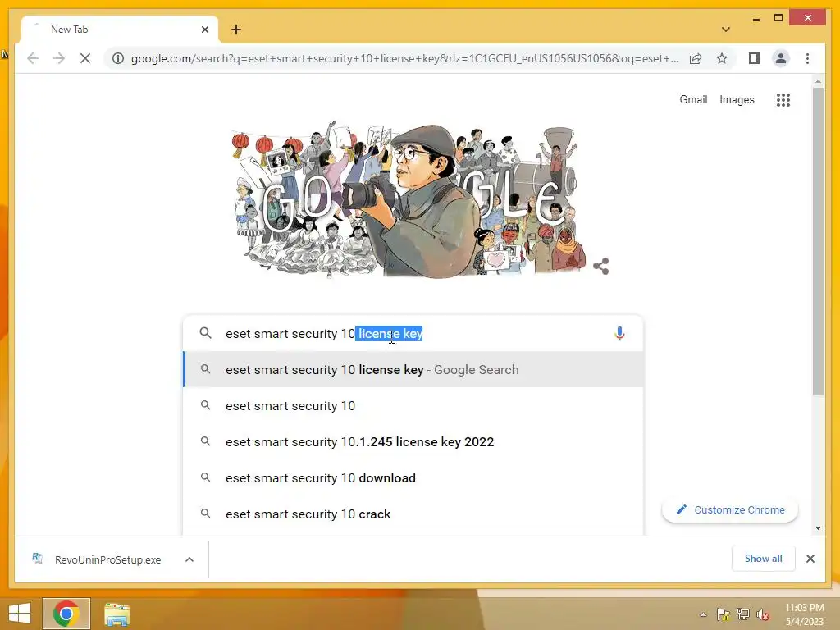
Task: Select eset smart security 10 crack suggestion
Action: click(x=413, y=514)
